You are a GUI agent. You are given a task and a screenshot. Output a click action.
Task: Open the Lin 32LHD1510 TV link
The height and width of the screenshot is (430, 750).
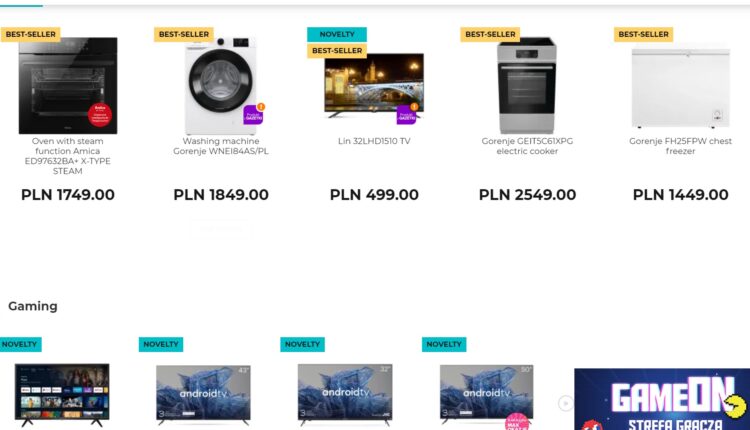(374, 141)
